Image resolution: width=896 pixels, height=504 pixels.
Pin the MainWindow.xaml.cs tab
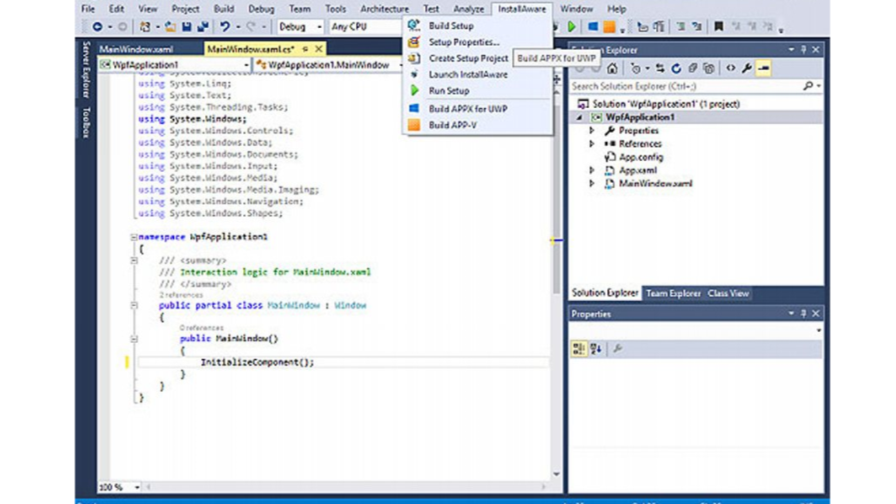point(305,48)
